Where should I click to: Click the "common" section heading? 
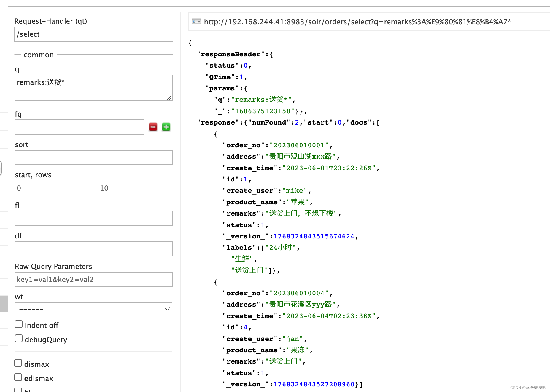(39, 55)
